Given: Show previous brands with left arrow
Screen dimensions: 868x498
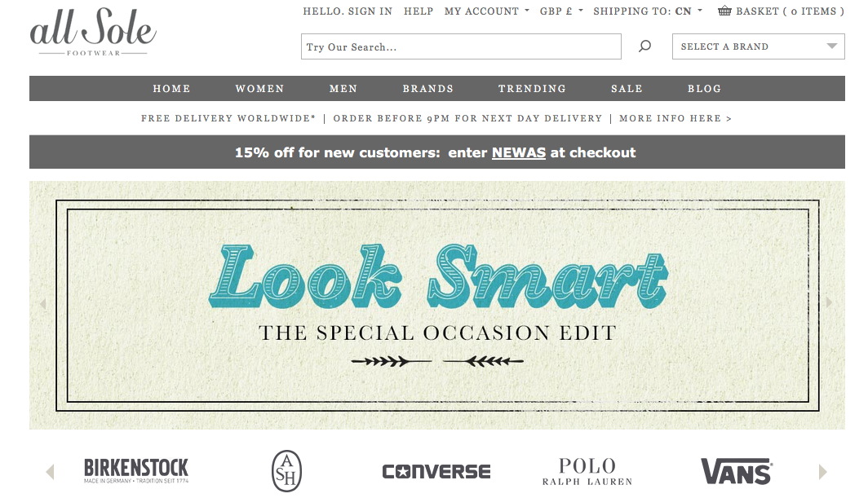Looking at the screenshot, I should tap(50, 471).
